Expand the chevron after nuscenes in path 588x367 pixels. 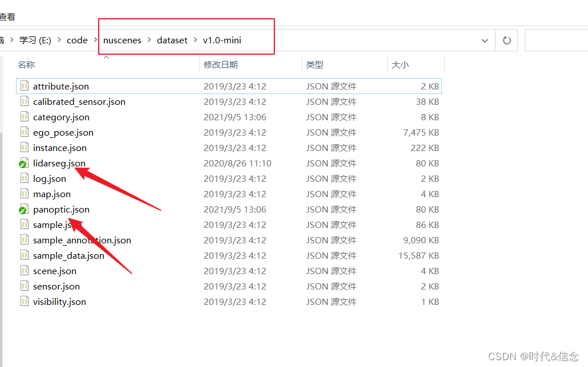(x=149, y=40)
